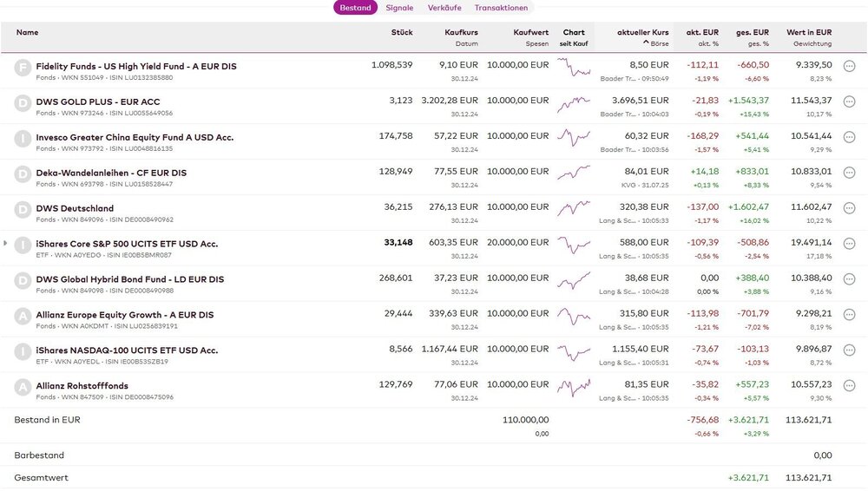Open the iShares NASDAQ-100 UCITS ETF link
Viewport: 868px width, 491px height.
tap(127, 350)
